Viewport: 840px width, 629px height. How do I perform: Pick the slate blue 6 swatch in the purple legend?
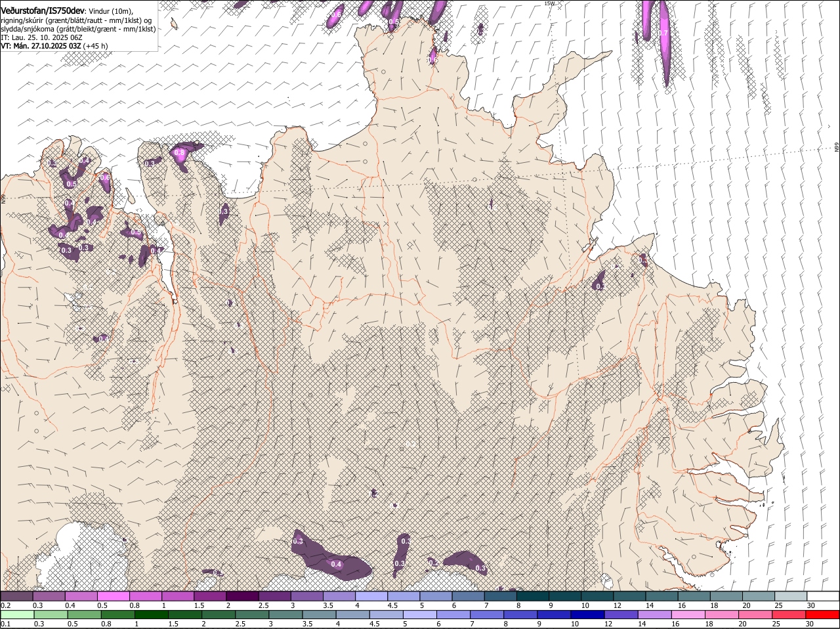click(x=468, y=596)
